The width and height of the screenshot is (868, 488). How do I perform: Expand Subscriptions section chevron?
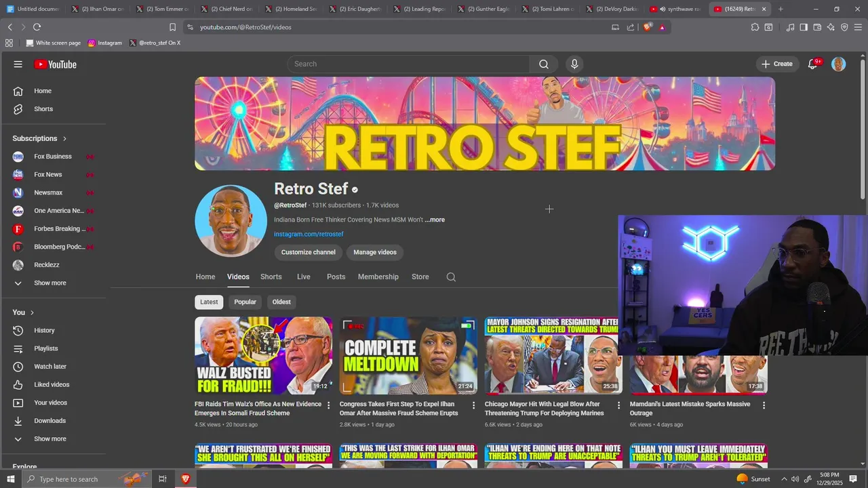pyautogui.click(x=65, y=138)
